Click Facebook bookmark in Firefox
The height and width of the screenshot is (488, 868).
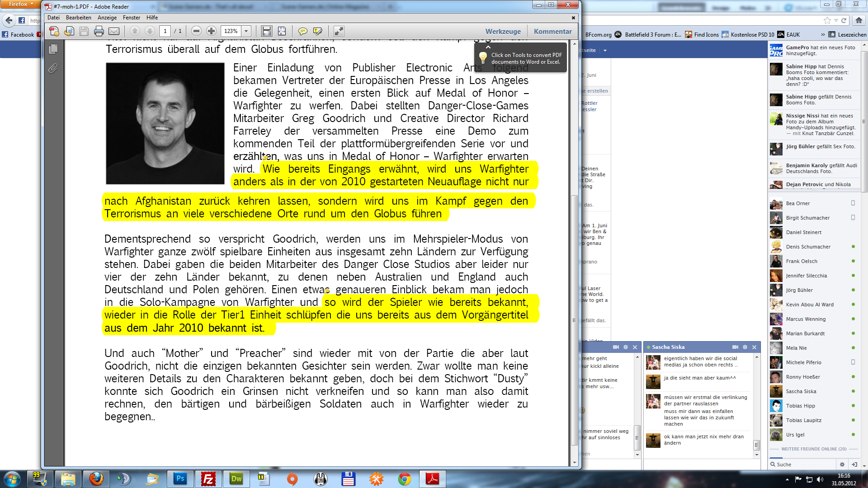point(18,34)
